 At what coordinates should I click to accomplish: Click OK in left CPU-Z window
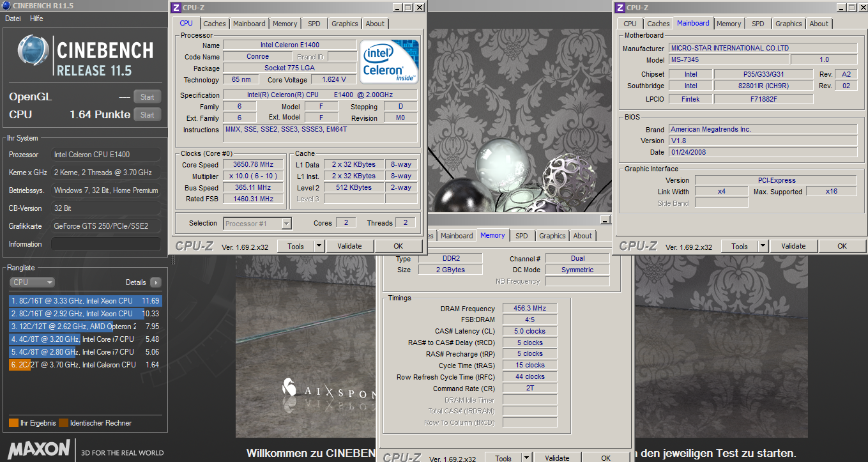click(x=398, y=246)
